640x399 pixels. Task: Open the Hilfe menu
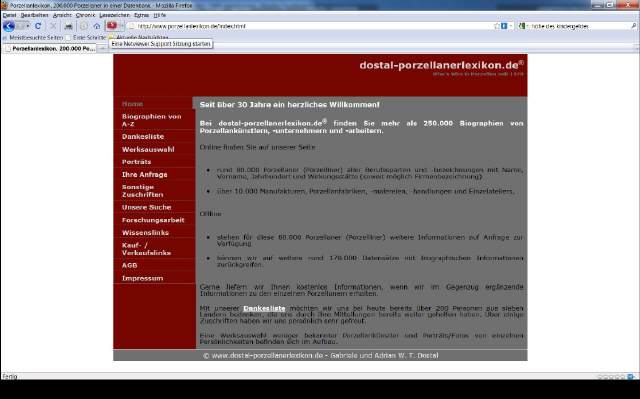[160, 15]
